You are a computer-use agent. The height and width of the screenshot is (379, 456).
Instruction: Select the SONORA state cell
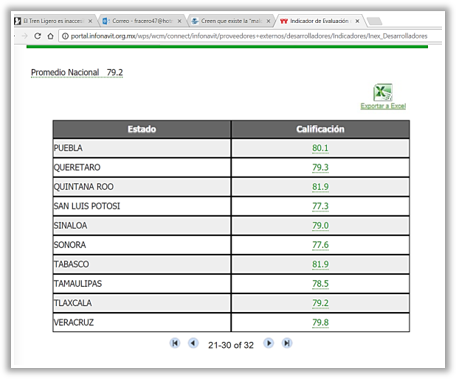[x=142, y=245]
